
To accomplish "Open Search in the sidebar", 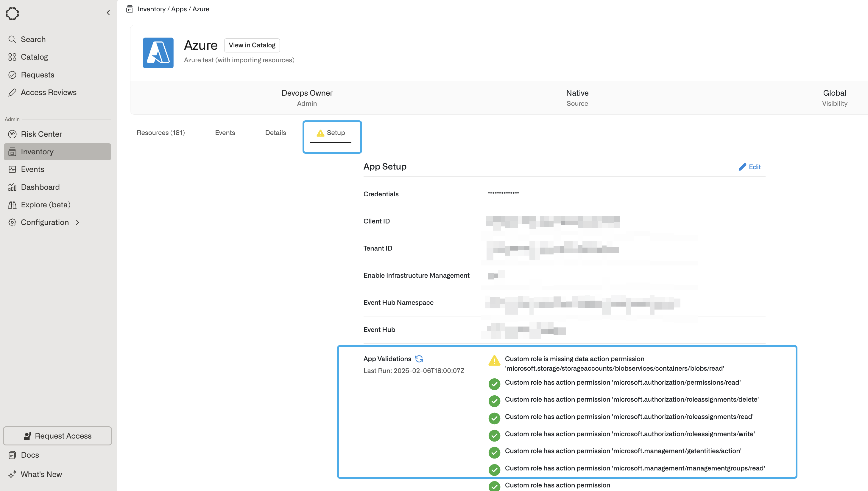I will pos(33,39).
